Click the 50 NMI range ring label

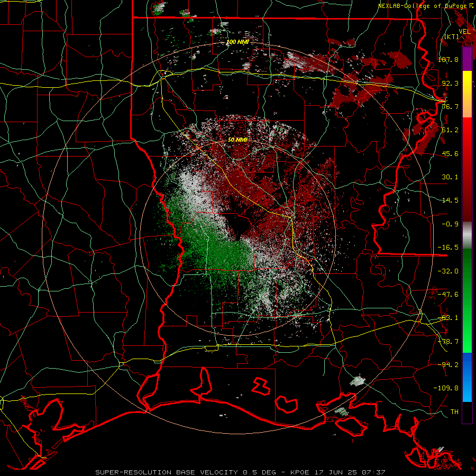coord(237,140)
